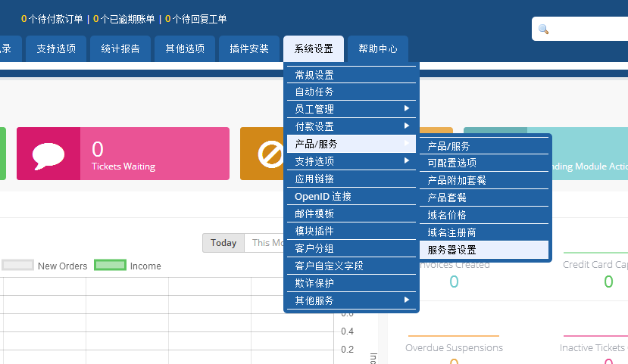Select OpenID 连接 menu item
628x364 pixels.
tap(351, 197)
